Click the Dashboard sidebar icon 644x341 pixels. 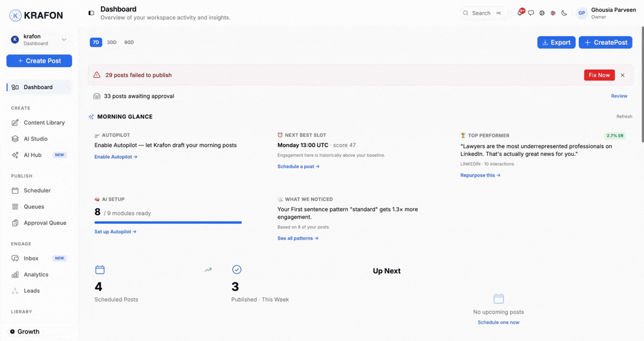15,87
